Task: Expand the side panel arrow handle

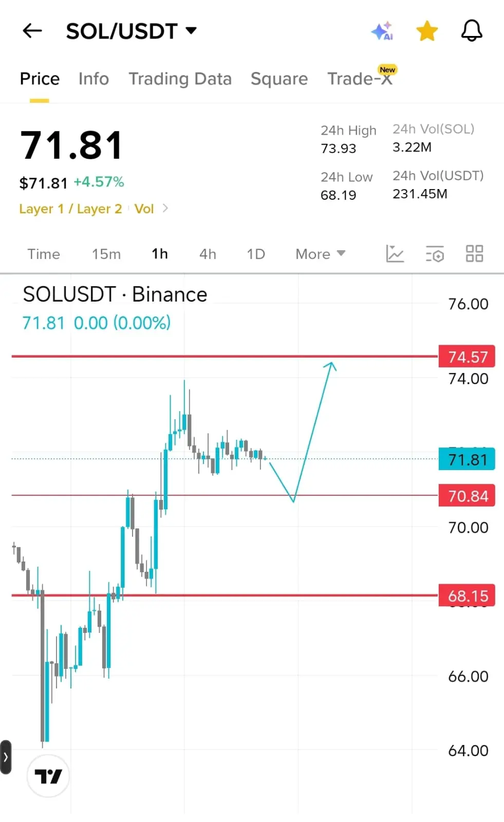Action: 6,757
